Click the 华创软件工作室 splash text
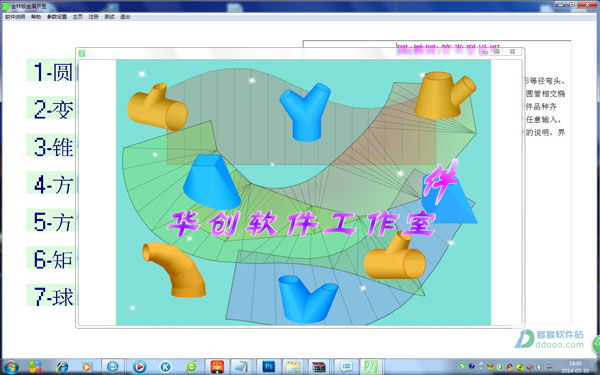The width and height of the screenshot is (600, 375). 302,223
